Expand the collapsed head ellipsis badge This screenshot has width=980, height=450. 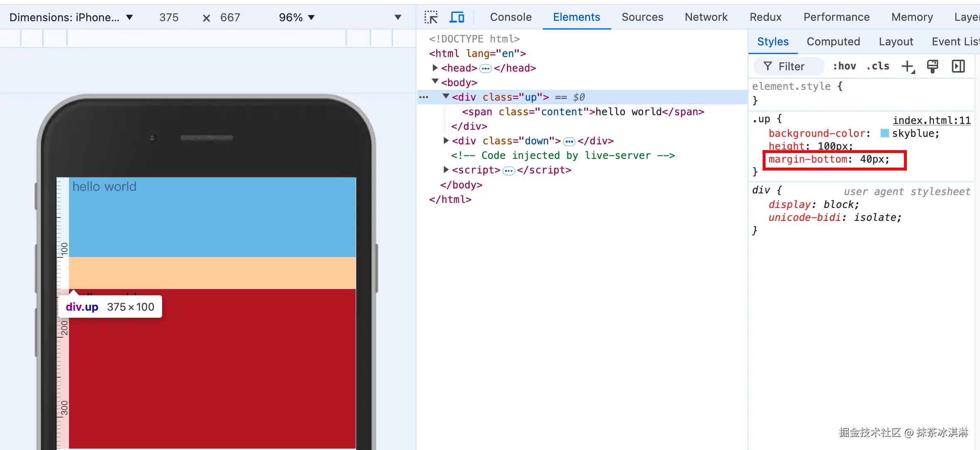[x=485, y=68]
